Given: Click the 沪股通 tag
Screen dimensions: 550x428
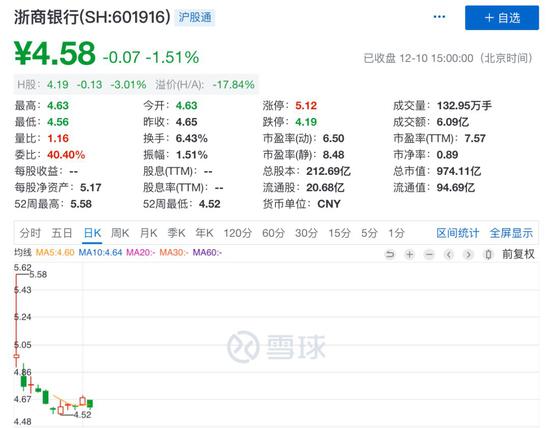Looking at the screenshot, I should [195, 17].
